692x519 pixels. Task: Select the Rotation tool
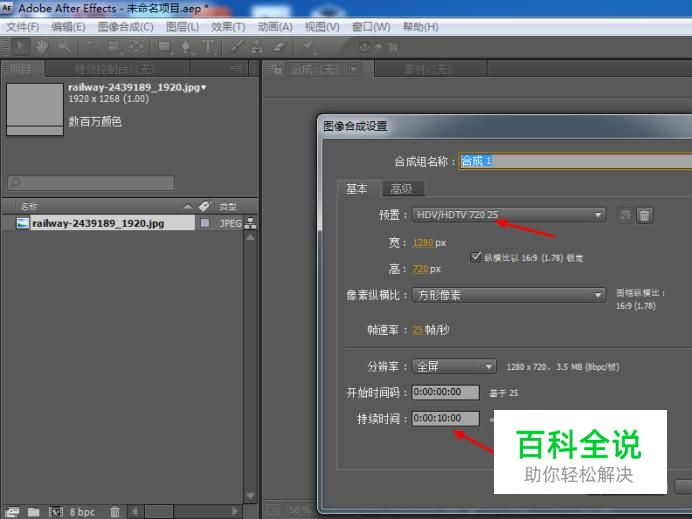pos(92,46)
